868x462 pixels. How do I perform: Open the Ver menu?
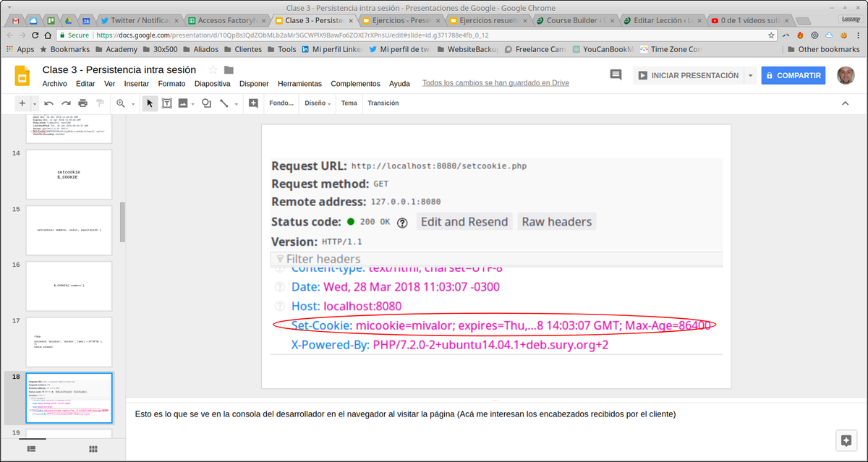(x=109, y=84)
